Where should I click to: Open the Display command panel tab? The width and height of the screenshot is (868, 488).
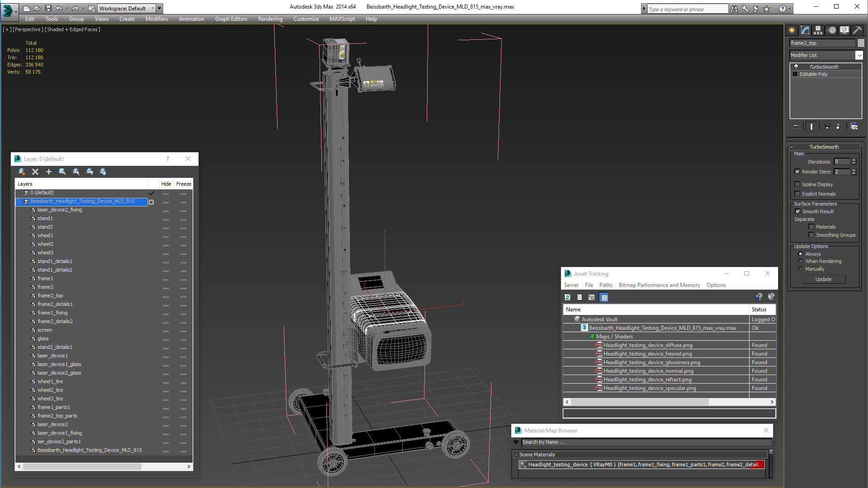click(844, 30)
